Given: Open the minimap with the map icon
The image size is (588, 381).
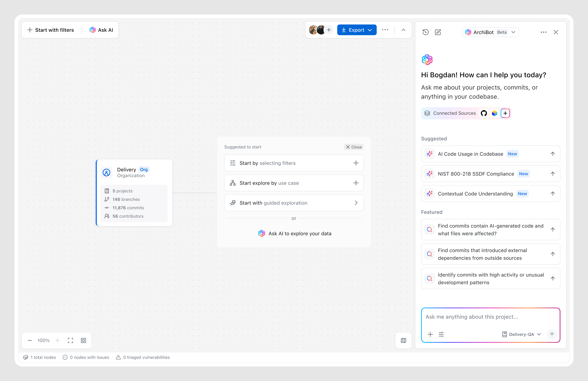Looking at the screenshot, I should 403,340.
